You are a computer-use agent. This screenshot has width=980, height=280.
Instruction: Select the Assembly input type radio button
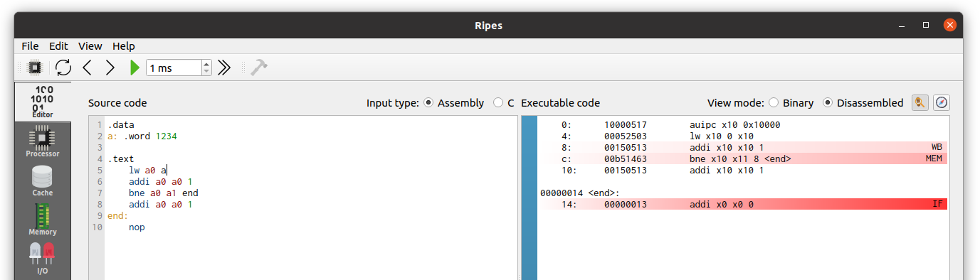tap(428, 103)
